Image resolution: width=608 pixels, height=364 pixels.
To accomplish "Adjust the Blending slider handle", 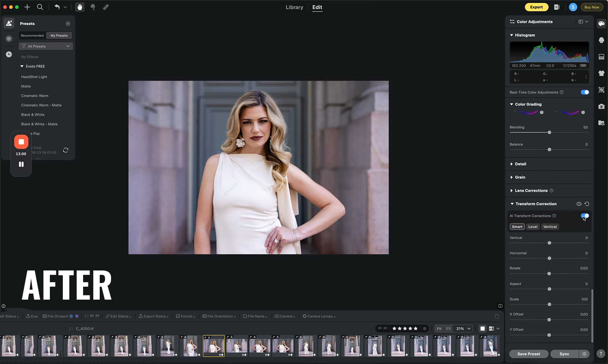I will pyautogui.click(x=549, y=132).
